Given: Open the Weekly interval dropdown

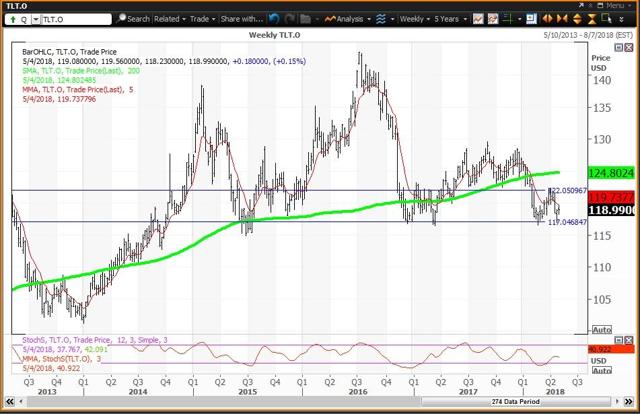Looking at the screenshot, I should click(414, 19).
